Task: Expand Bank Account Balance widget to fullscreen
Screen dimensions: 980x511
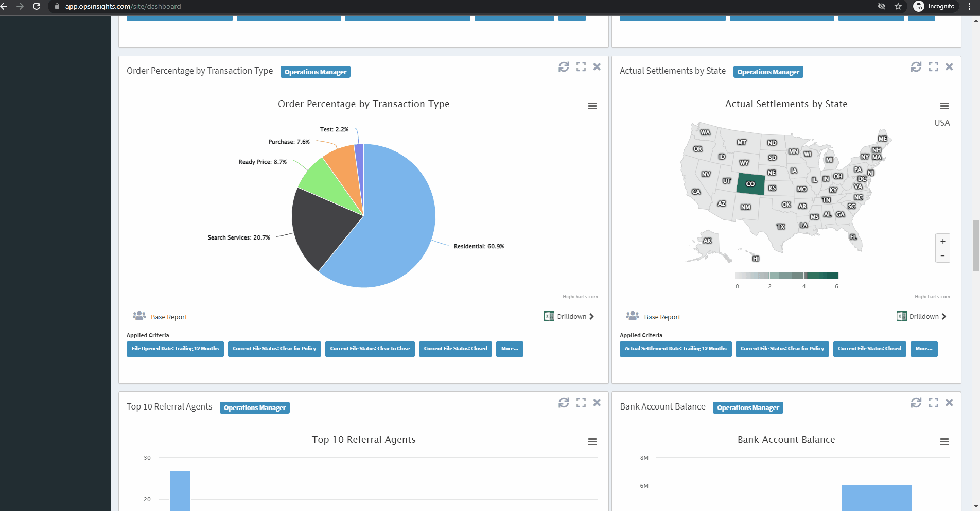Action: (x=933, y=403)
